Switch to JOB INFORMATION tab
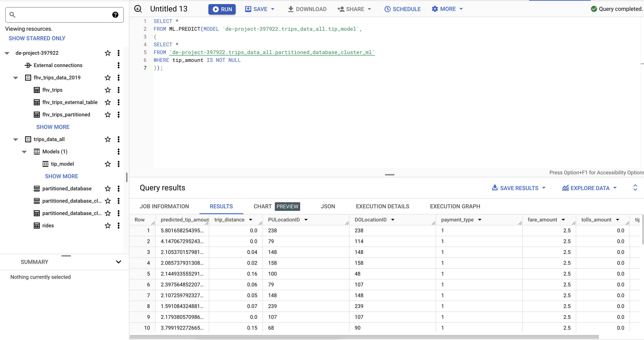The height and width of the screenshot is (340, 644). (x=164, y=207)
